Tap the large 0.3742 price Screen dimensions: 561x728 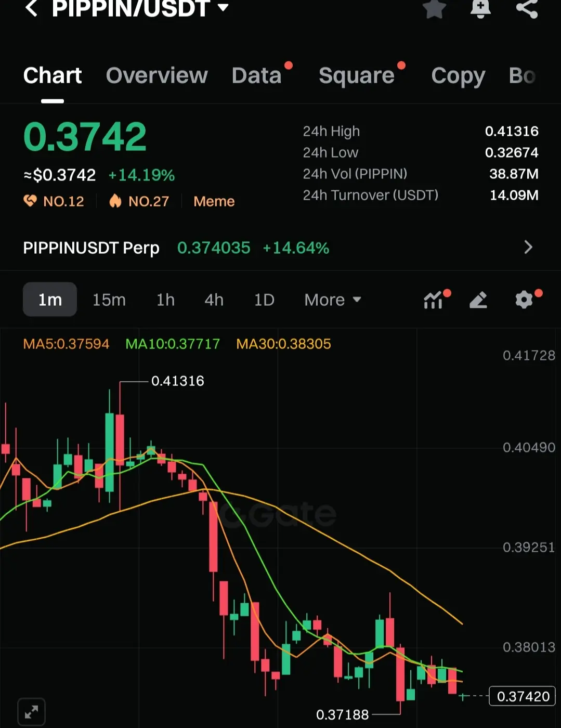pyautogui.click(x=85, y=137)
